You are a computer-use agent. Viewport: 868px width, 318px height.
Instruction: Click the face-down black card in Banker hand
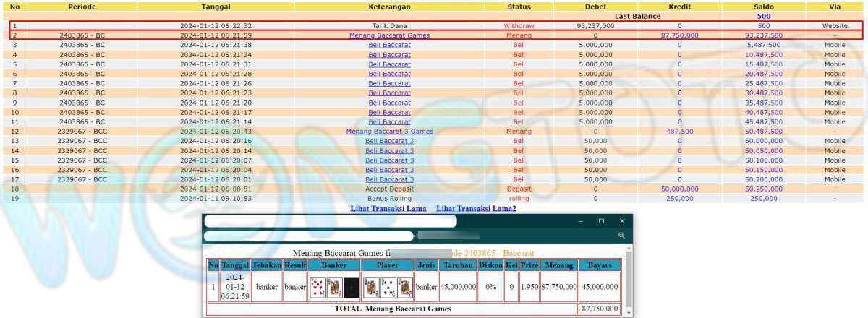click(x=351, y=288)
